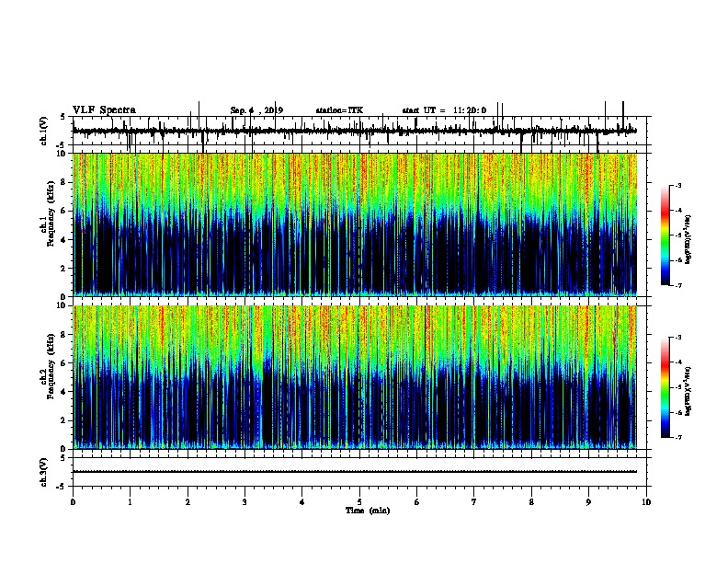Image resolution: width=728 pixels, height=563 pixels.
Task: Click the "5" tick on the time axis
Action: pos(359,502)
